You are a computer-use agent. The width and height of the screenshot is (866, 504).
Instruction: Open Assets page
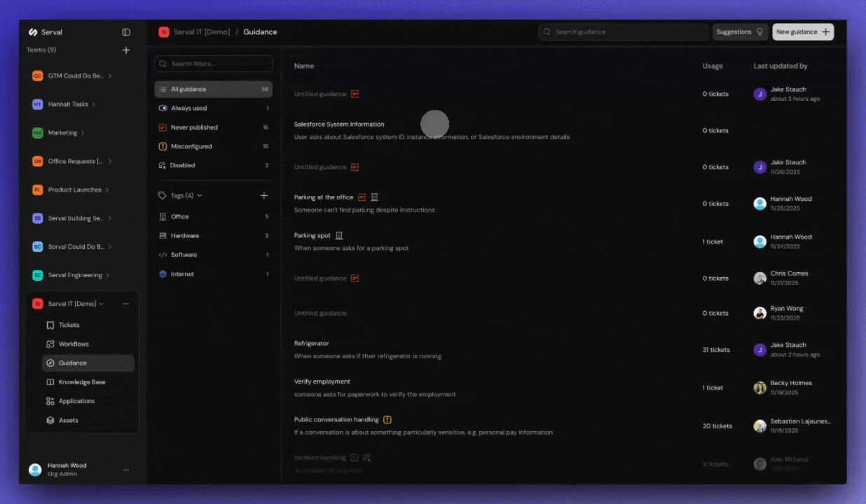[88, 420]
